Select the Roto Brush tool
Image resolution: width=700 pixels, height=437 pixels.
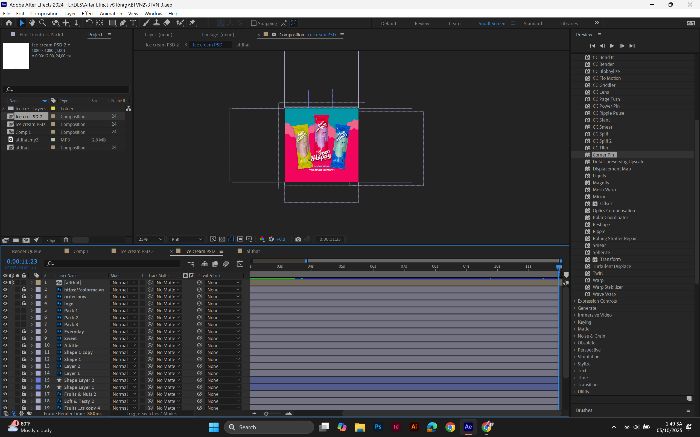(x=180, y=23)
